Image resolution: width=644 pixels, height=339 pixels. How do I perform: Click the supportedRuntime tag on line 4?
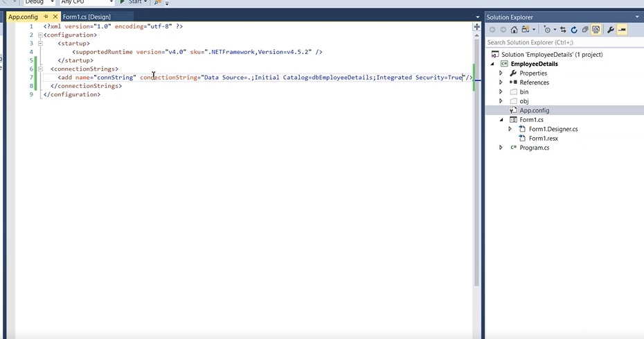[x=104, y=52]
